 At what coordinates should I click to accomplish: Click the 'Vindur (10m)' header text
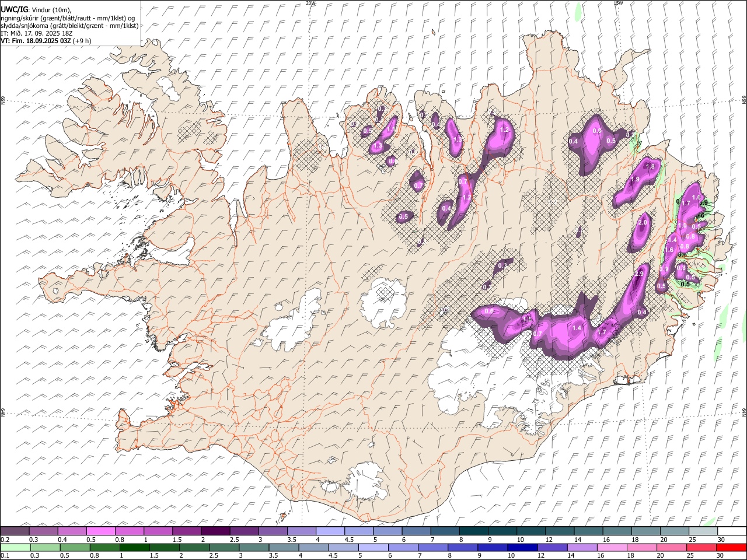pyautogui.click(x=52, y=9)
